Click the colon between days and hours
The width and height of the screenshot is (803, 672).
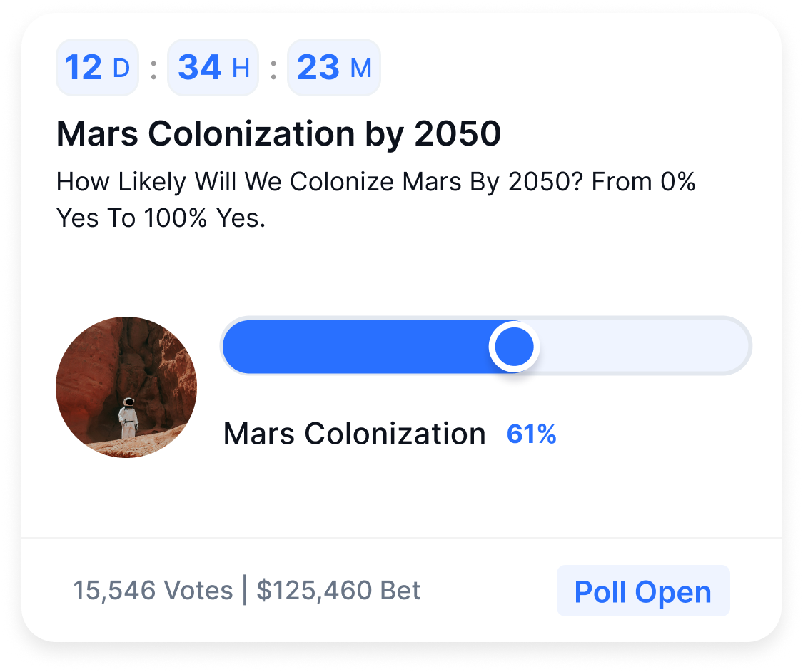click(153, 69)
